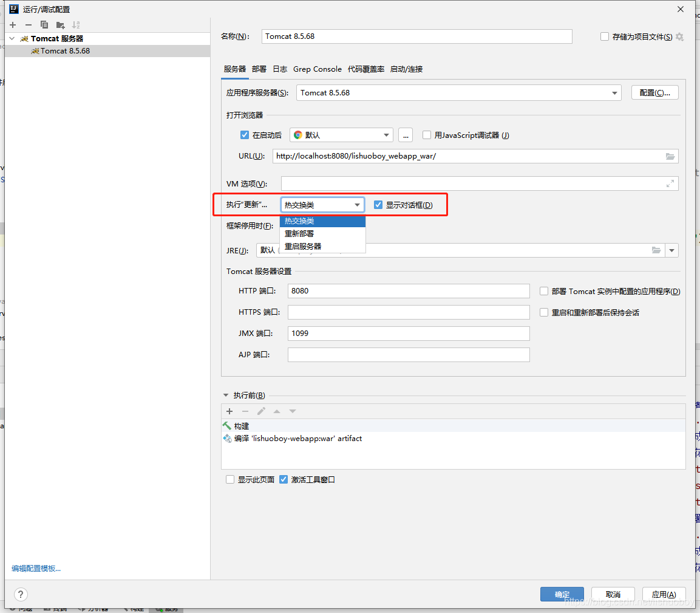Remove before-launch task with minus icon
The height and width of the screenshot is (613, 700).
coord(245,411)
